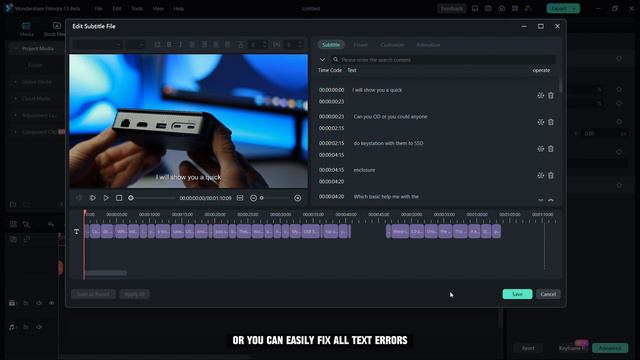This screenshot has height=360, width=640.
Task: Stop the preview playback
Action: (x=119, y=198)
